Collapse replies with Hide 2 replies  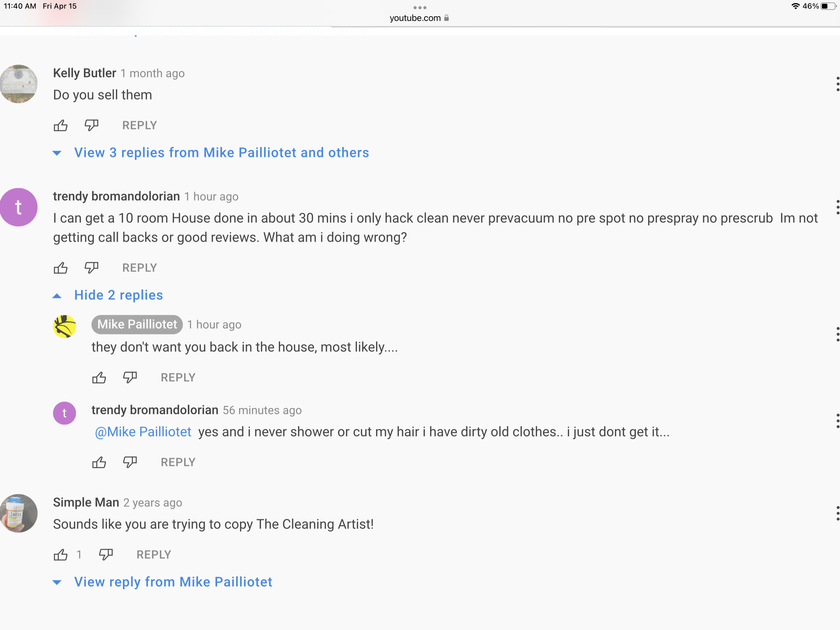pyautogui.click(x=118, y=295)
